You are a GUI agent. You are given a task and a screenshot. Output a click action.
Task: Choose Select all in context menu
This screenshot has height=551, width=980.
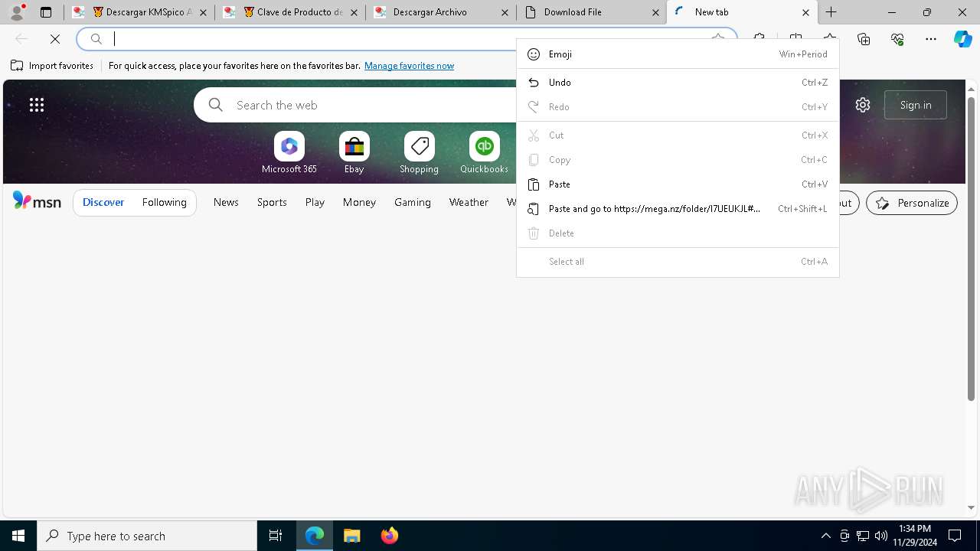(678, 262)
